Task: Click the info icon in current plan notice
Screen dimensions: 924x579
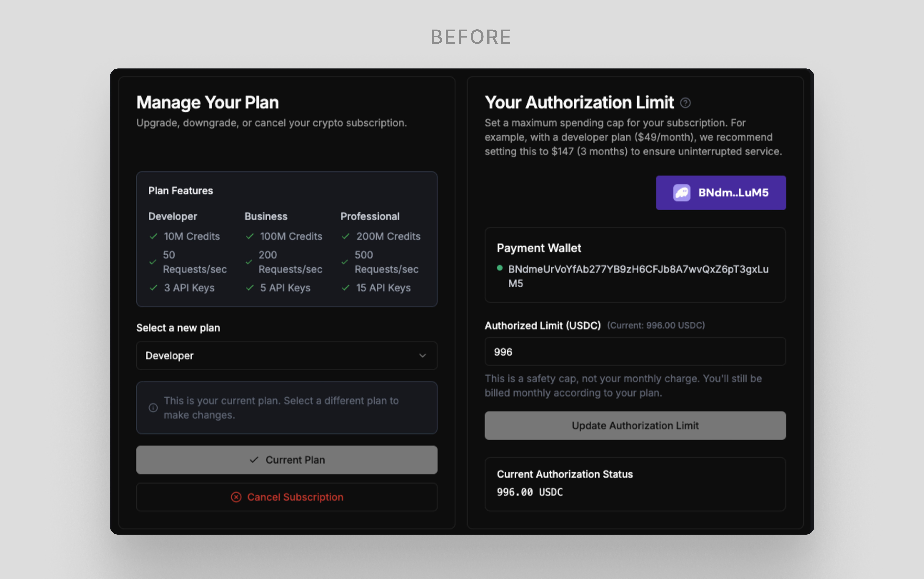Action: coord(153,408)
